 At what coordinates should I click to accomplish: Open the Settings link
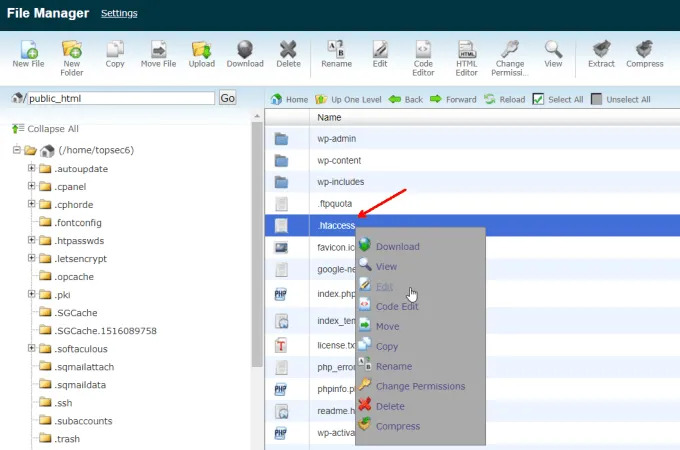(119, 13)
